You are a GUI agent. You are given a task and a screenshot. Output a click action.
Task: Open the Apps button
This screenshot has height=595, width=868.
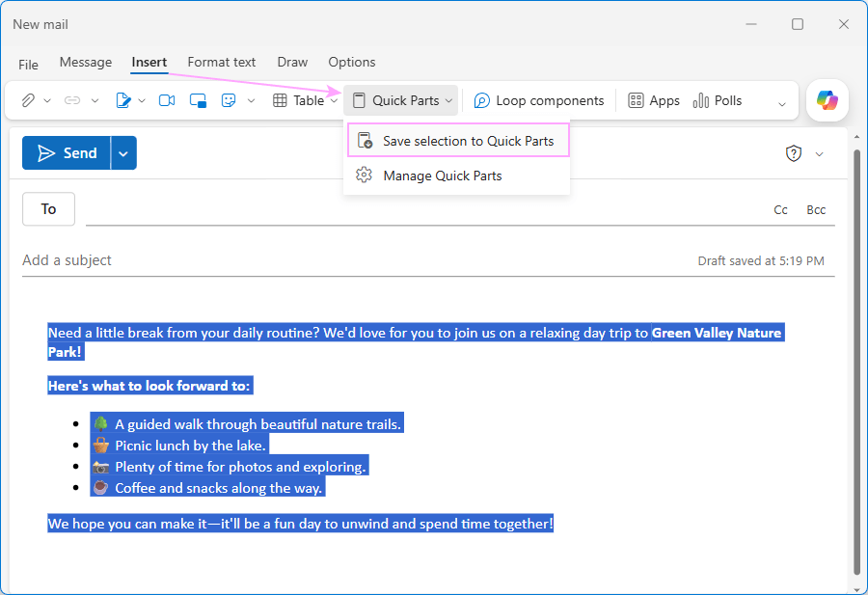(x=653, y=100)
